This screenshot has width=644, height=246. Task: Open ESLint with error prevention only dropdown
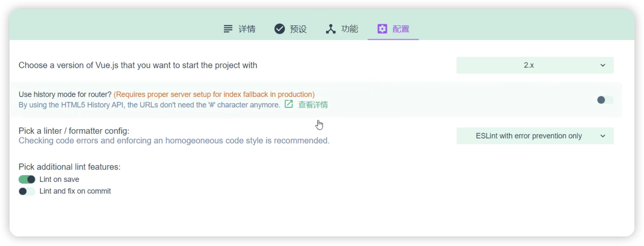[x=535, y=136]
